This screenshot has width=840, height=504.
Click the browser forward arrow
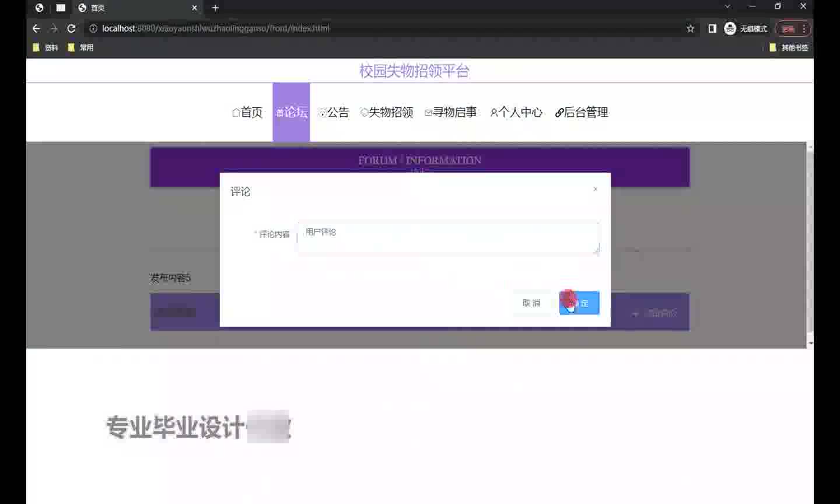click(x=54, y=29)
